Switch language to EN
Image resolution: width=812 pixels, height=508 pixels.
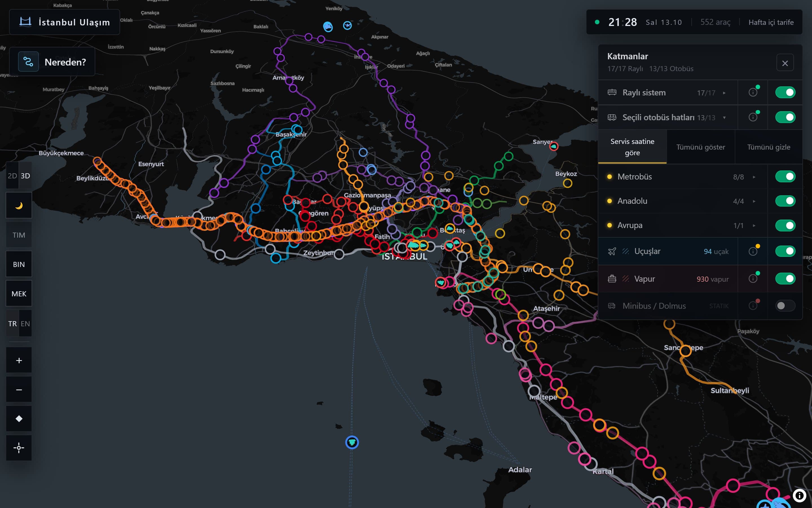pyautogui.click(x=25, y=323)
